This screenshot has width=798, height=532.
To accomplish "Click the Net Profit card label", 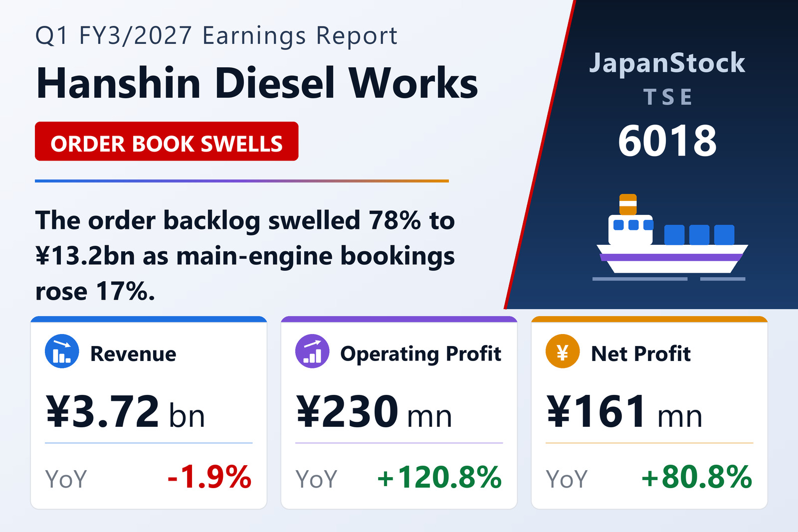I will pos(641,354).
